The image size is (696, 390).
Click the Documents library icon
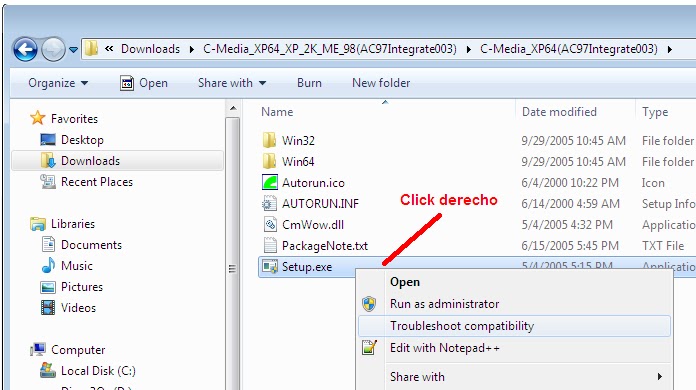point(48,244)
